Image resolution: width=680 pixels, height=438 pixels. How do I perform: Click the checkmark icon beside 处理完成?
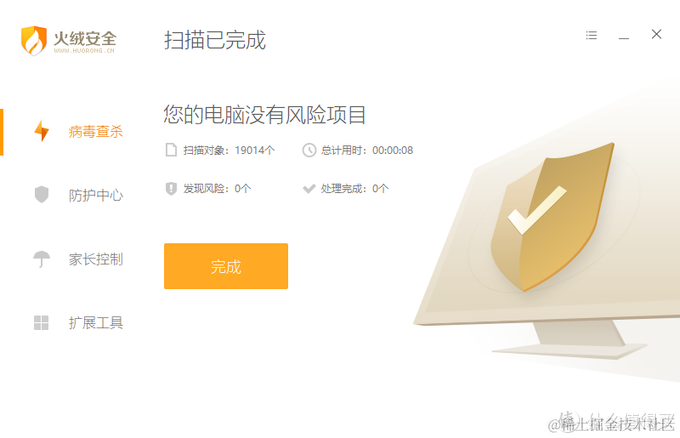pyautogui.click(x=309, y=188)
